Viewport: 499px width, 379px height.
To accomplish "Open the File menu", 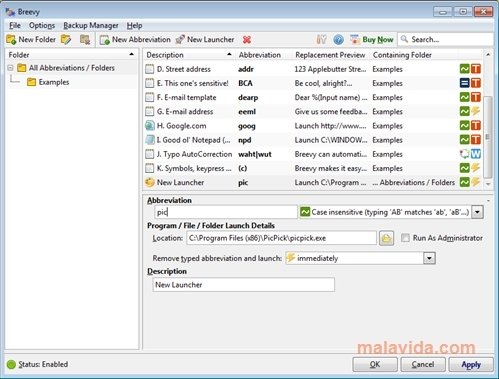I will 15,26.
